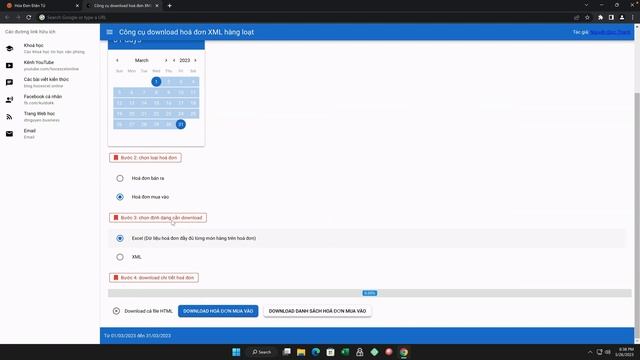Open the Kênh YouTube sidebar link
This screenshot has width=640, height=360.
(x=50, y=65)
